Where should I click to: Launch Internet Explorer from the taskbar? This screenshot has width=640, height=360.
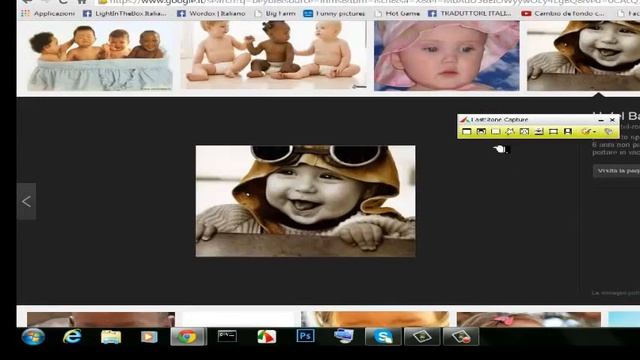click(72, 337)
